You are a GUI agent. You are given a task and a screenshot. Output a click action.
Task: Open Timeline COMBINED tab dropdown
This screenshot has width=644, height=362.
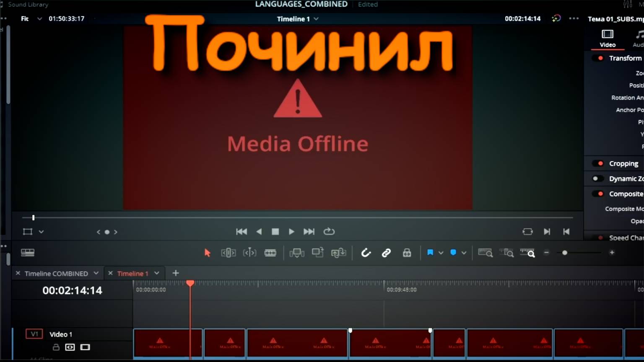coord(96,273)
